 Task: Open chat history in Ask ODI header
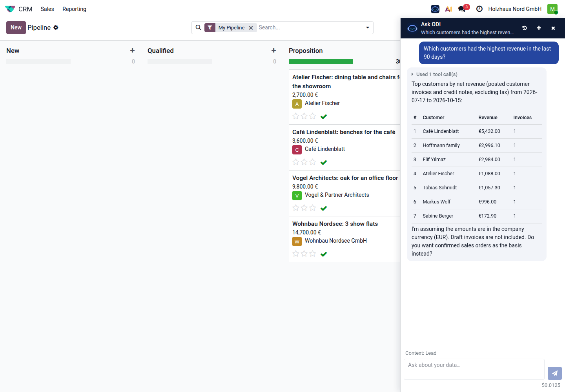tap(525, 28)
